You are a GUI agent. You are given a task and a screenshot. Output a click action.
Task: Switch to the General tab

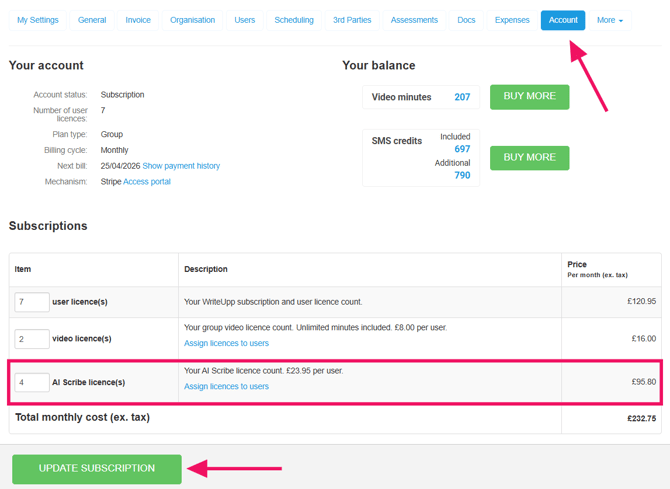click(x=92, y=20)
